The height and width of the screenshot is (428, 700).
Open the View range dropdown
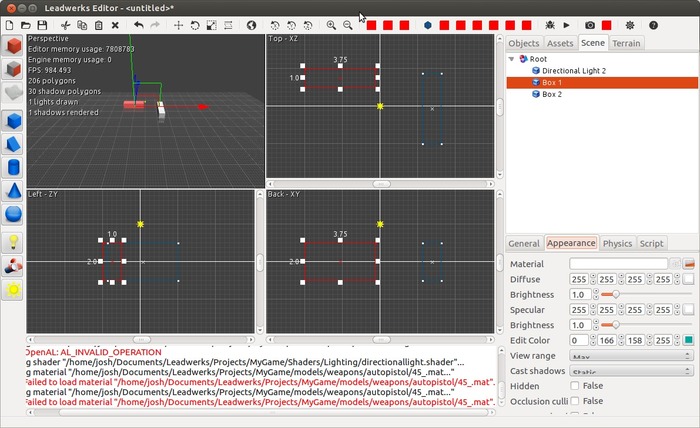[631, 356]
